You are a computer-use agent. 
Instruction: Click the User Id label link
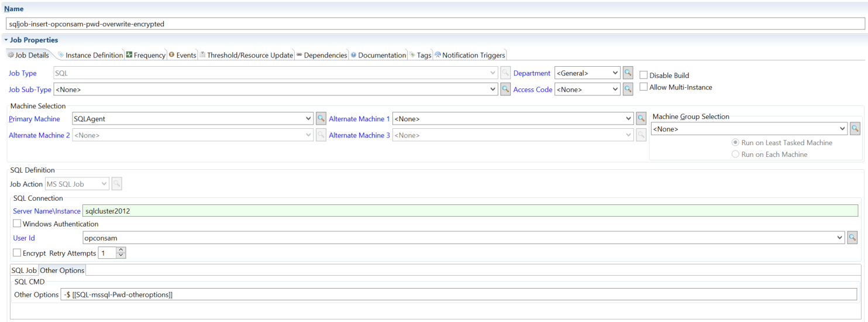tap(24, 238)
